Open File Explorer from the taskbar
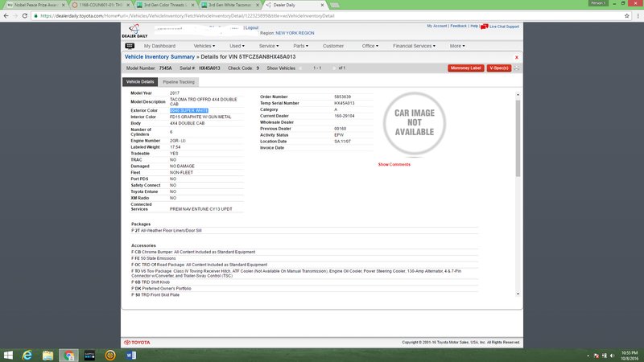The height and width of the screenshot is (362, 644). pos(48,356)
